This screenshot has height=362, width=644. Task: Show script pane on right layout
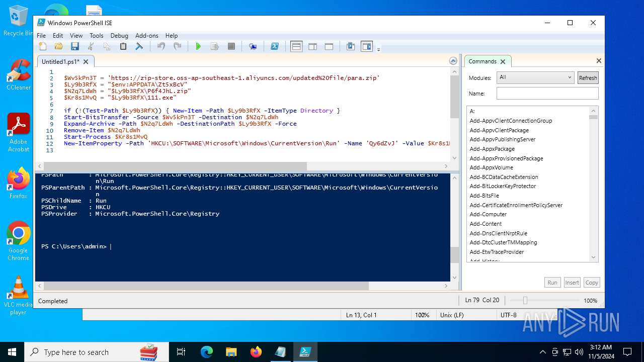click(x=312, y=46)
